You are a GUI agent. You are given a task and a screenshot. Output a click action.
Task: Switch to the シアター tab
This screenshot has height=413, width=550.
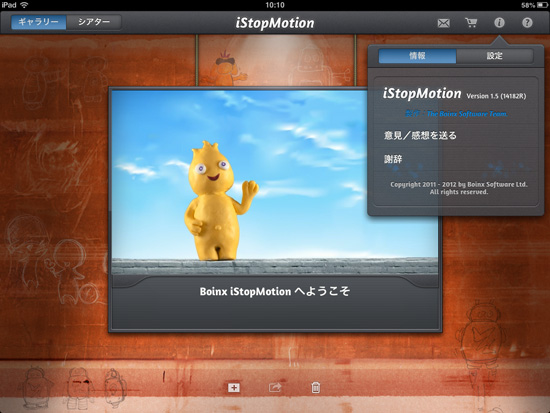pos(94,22)
